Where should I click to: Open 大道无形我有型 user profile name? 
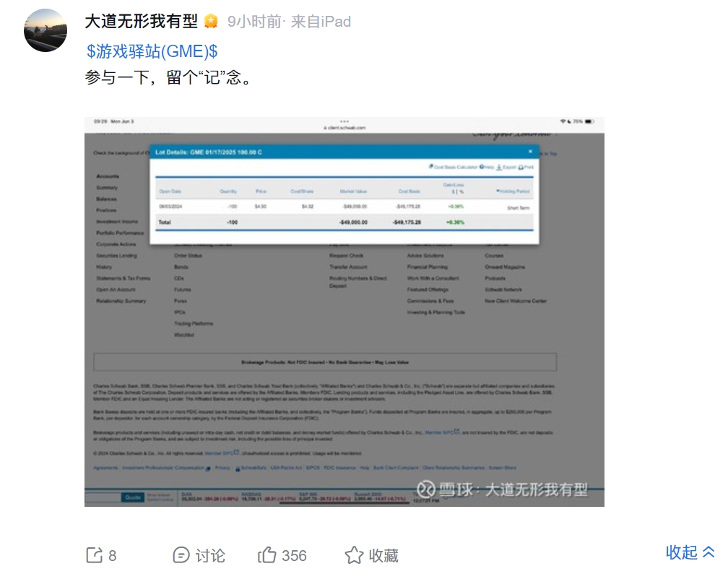[x=141, y=22]
